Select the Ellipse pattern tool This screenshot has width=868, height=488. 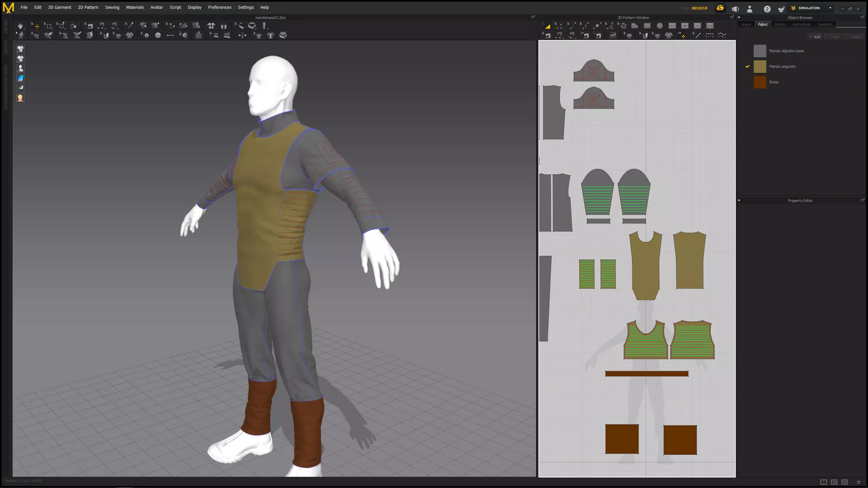pyautogui.click(x=659, y=26)
